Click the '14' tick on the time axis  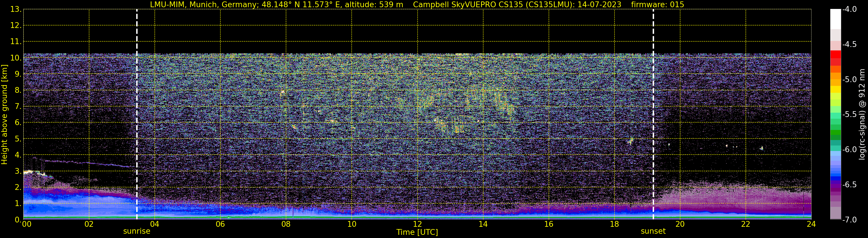483,224
